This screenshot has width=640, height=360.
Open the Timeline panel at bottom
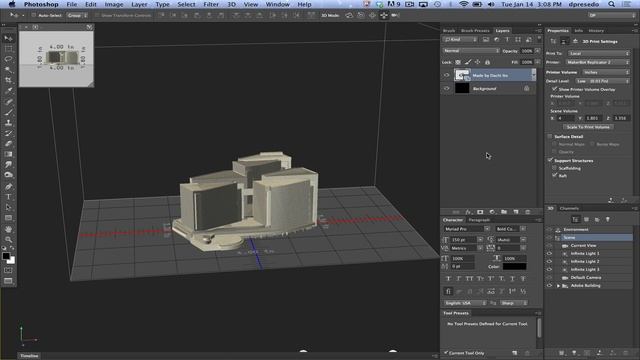[x=29, y=356]
